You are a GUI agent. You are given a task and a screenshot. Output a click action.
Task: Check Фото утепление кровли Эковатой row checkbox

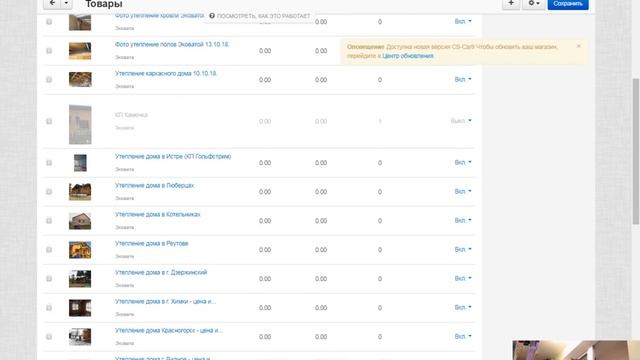[x=49, y=22]
